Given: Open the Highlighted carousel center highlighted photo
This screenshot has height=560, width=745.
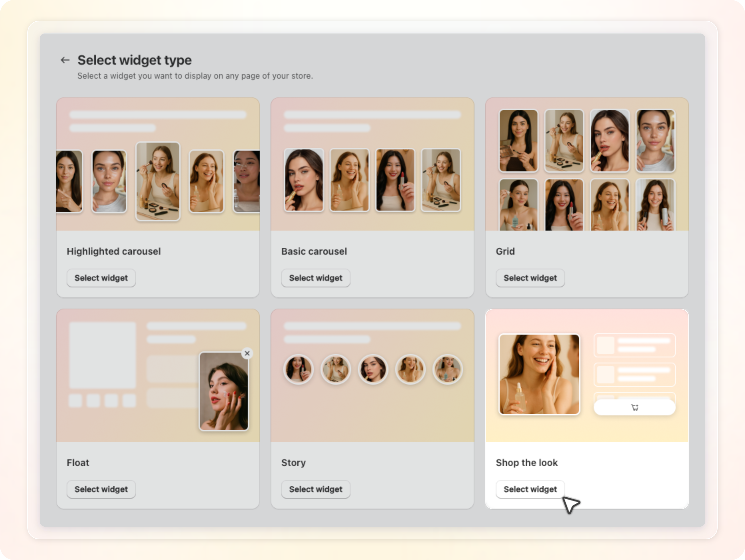Looking at the screenshot, I should click(x=158, y=181).
